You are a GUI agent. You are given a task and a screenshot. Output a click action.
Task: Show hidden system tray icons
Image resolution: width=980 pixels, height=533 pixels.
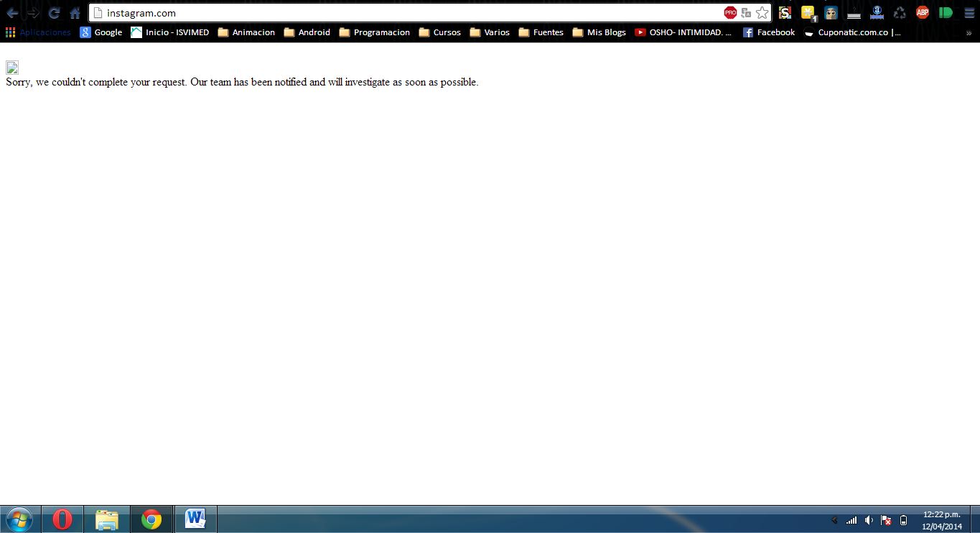pos(834,520)
